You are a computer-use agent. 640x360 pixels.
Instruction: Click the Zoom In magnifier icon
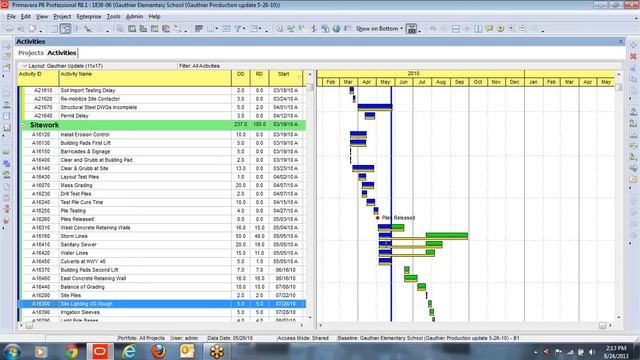(511, 29)
